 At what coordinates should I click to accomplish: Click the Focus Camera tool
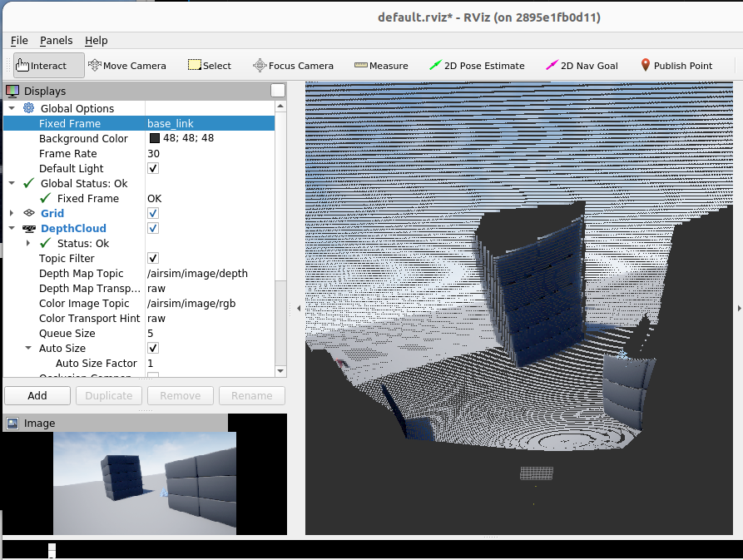[293, 66]
